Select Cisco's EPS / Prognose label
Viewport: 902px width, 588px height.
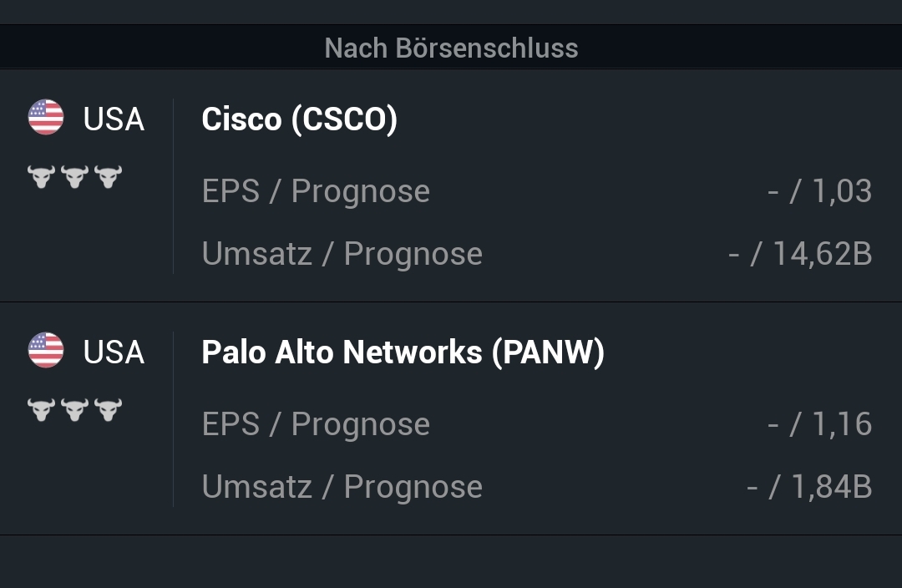tap(316, 191)
